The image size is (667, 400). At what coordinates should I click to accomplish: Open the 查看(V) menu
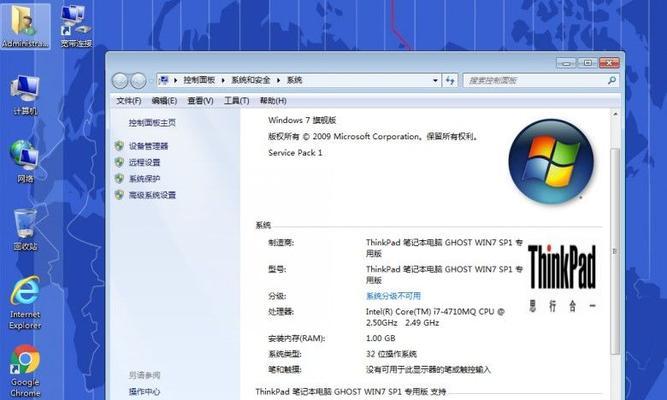pos(200,101)
